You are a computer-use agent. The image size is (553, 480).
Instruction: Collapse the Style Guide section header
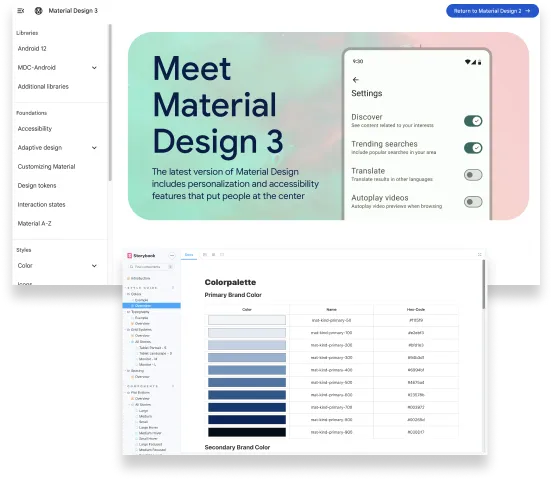pos(142,288)
